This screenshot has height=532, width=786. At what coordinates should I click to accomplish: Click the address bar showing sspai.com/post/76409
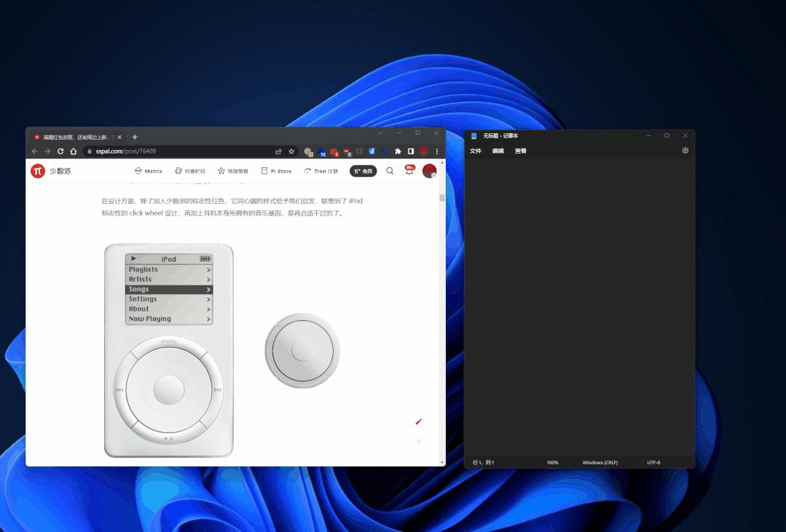[x=175, y=151]
